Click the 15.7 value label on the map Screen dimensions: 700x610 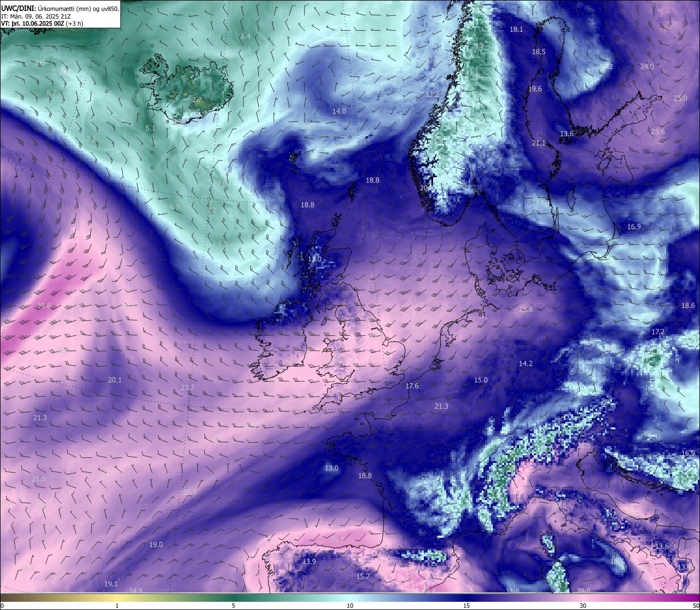(363, 577)
